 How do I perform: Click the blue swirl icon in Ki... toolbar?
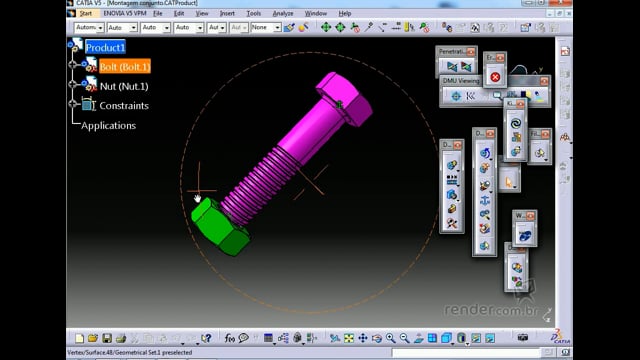[x=516, y=123]
